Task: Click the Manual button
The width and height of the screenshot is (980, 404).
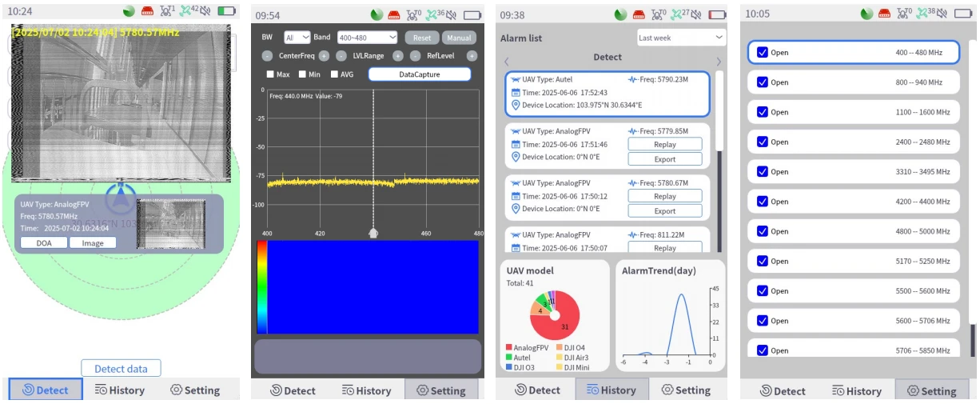Action: point(459,38)
